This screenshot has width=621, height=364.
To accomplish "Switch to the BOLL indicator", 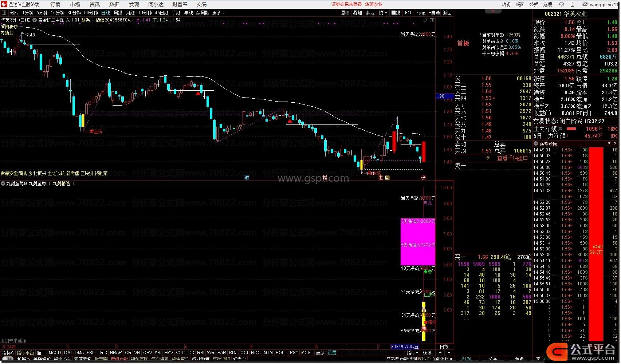I will [x=281, y=353].
